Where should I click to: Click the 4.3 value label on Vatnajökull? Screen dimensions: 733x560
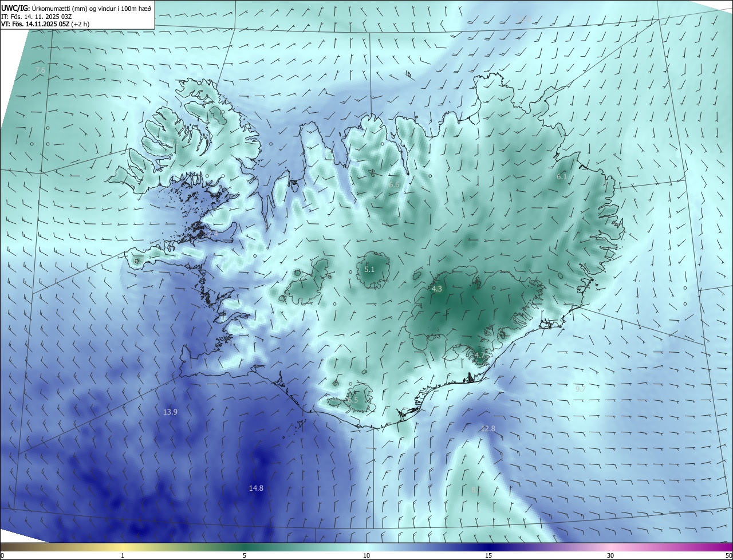437,289
